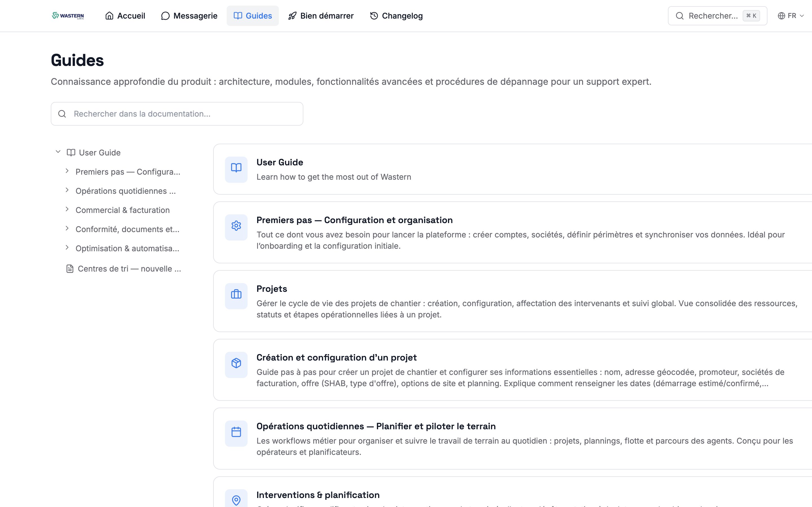Click the calendar icon on Opérations quotidiennes card
812x507 pixels.
236,433
